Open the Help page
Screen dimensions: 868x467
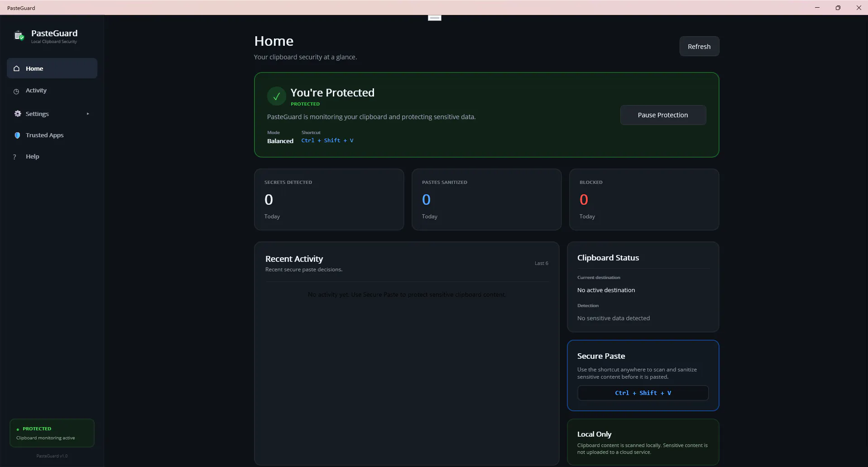(52, 157)
